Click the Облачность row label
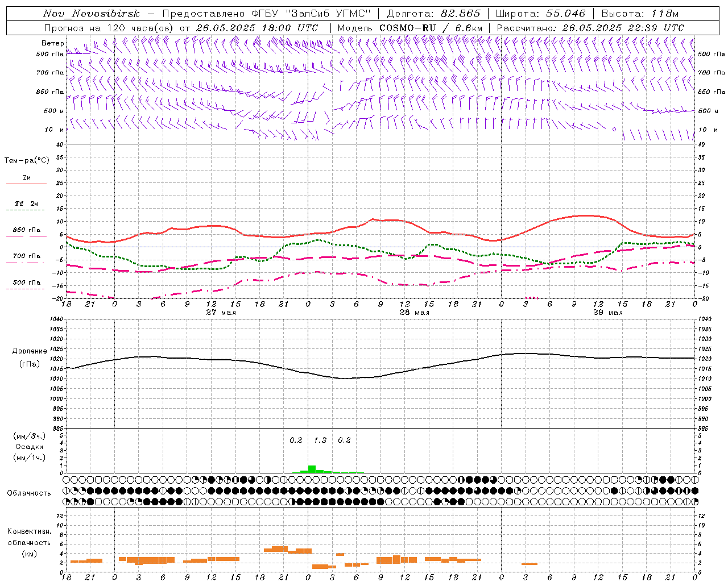Screen dimensions: 728x582 tap(29, 493)
